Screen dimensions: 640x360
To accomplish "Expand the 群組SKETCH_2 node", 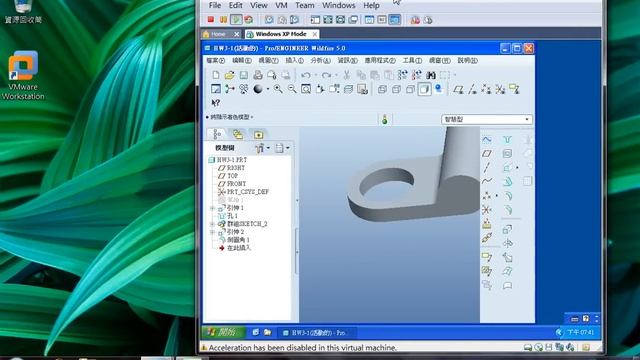I will pos(212,224).
